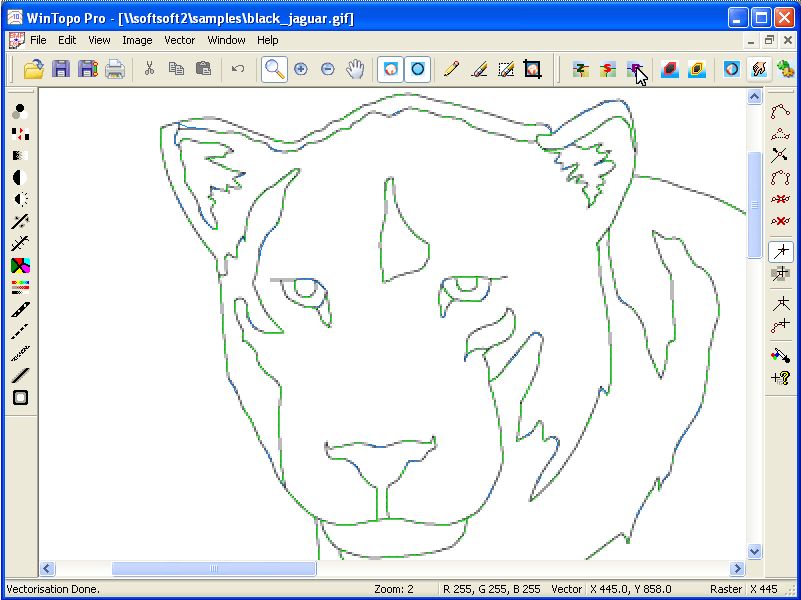Image resolution: width=801 pixels, height=600 pixels.
Task: Click the Crop image tool icon
Action: pos(533,69)
